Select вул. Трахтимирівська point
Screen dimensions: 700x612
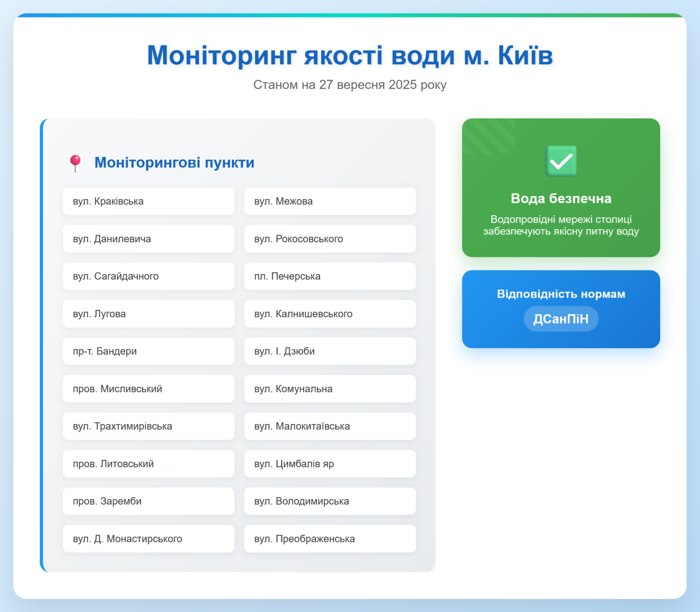(x=148, y=426)
